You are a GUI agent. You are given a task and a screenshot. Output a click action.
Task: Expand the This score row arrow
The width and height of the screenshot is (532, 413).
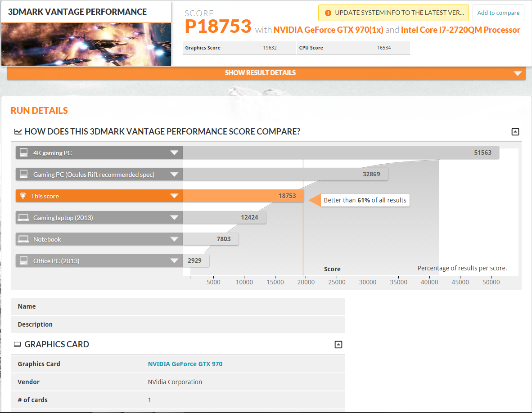(x=174, y=196)
